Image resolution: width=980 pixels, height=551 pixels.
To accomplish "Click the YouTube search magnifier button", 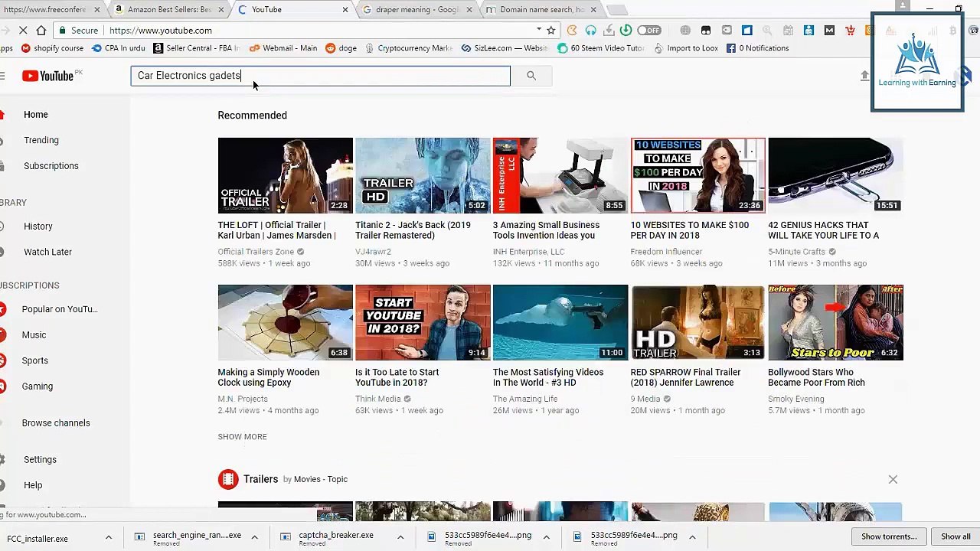I will pos(531,76).
